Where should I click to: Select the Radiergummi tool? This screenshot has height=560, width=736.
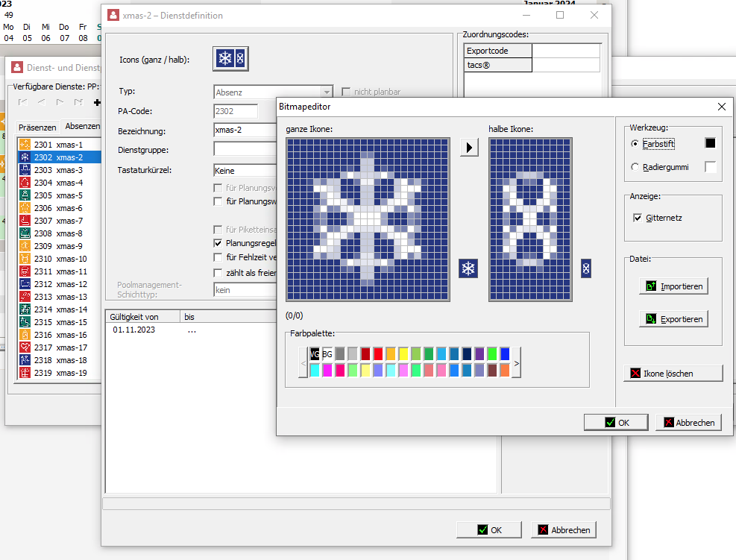[635, 167]
